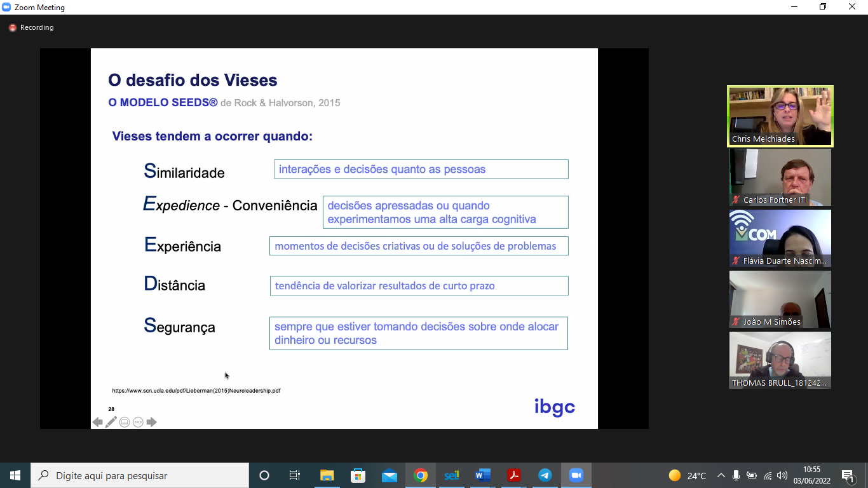The image size is (868, 488).
Task: Open the see-all-slides overview icon
Action: (x=124, y=421)
